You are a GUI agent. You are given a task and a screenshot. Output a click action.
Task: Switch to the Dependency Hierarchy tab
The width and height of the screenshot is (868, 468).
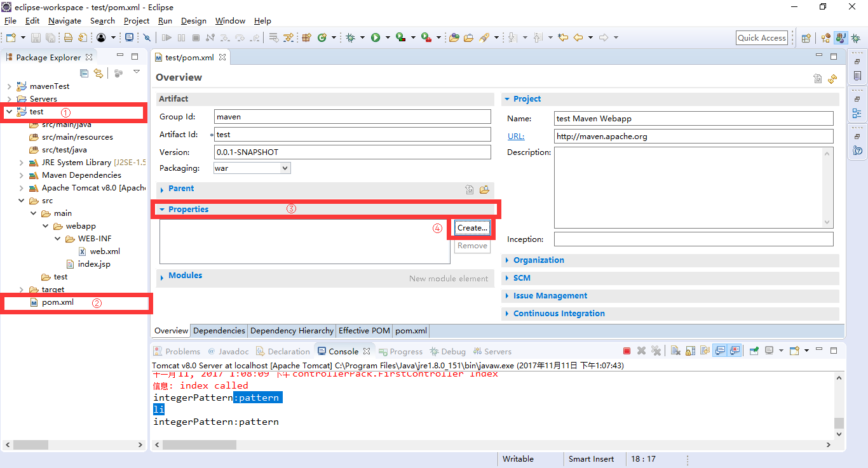(292, 331)
